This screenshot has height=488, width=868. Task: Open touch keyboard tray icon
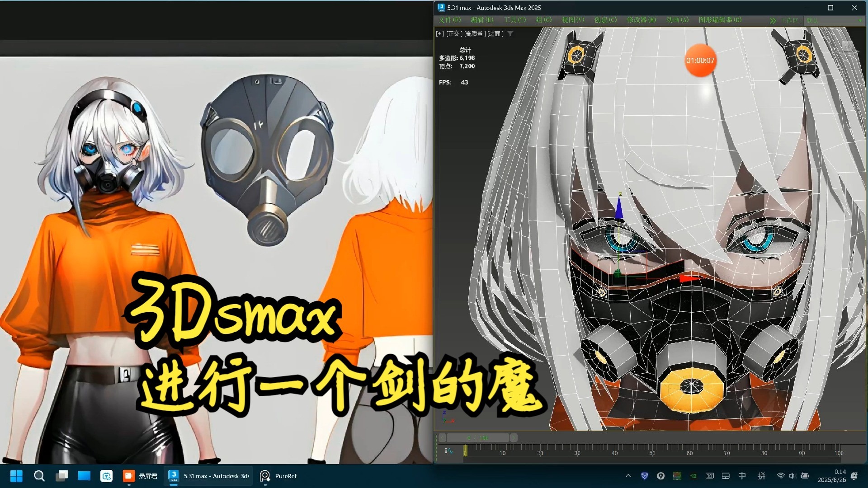710,476
